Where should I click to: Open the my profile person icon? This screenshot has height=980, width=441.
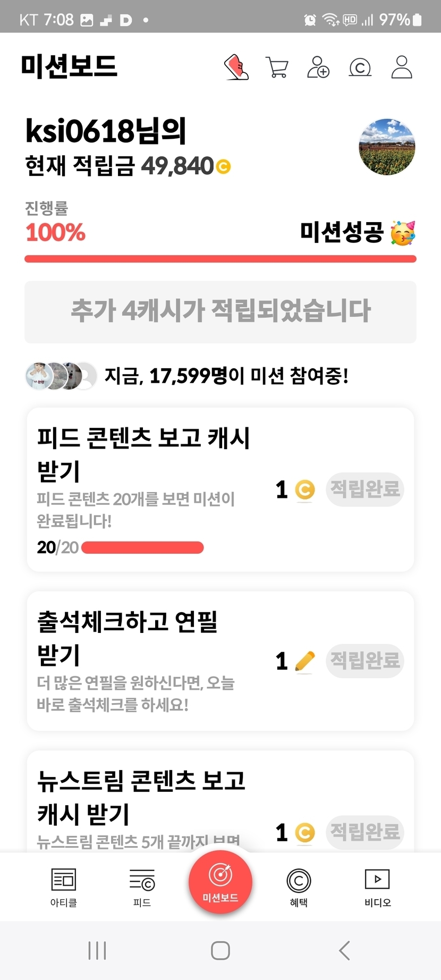pos(402,67)
